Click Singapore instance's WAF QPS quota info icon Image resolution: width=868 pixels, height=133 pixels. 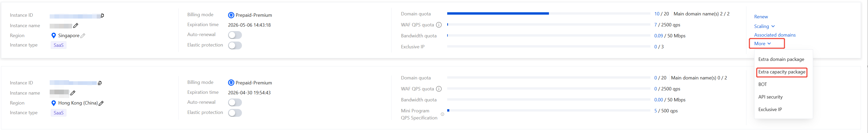(x=439, y=25)
